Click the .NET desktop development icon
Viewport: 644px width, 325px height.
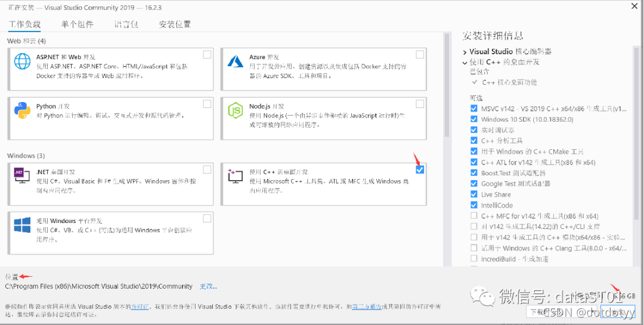22,175
